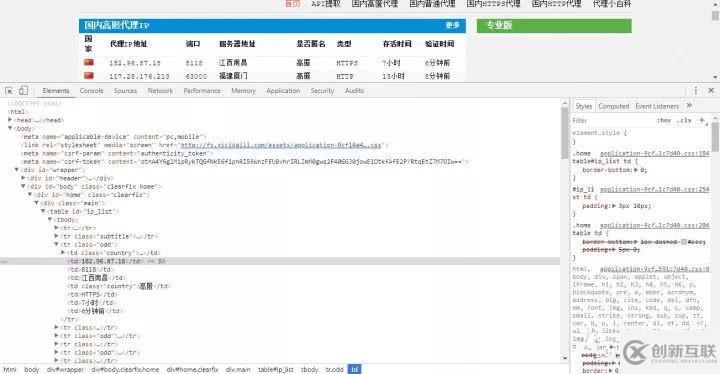Click div#wrapper in the breadcrumb bar
Screen dimensions: 720x374
[65, 369]
